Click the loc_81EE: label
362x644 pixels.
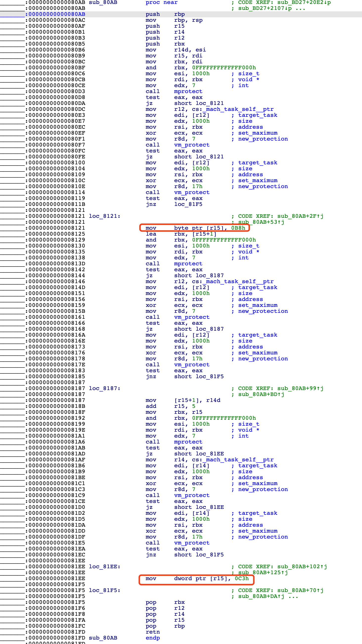105,567
